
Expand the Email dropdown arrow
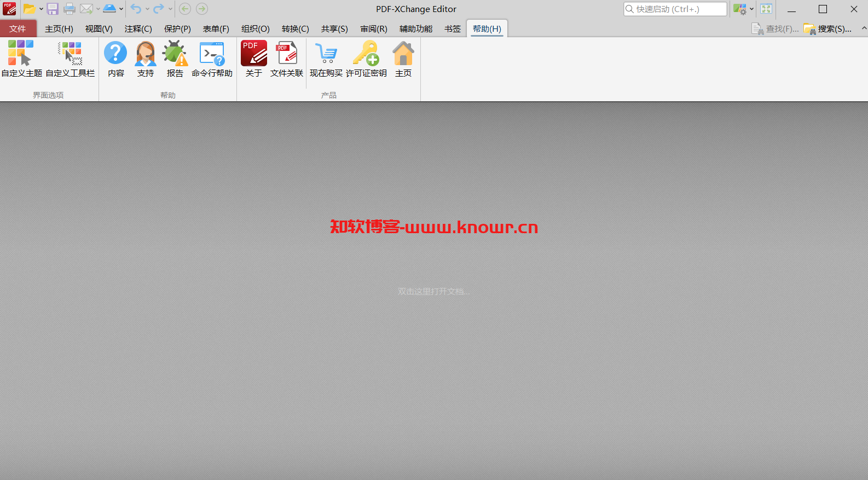click(x=98, y=9)
